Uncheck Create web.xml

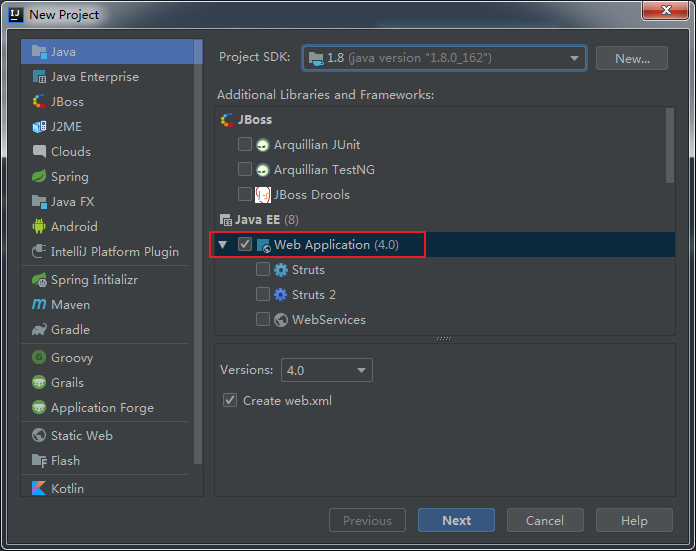pyautogui.click(x=230, y=400)
